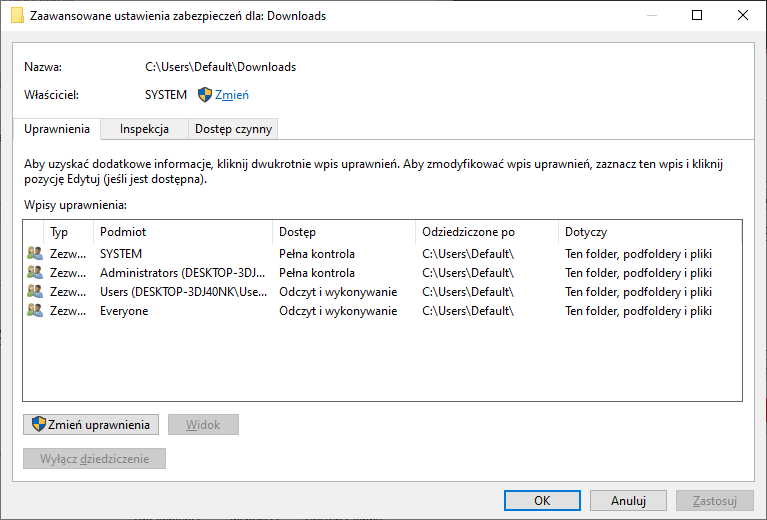This screenshot has height=520, width=767.
Task: Click the users icon in Users row
Action: click(35, 292)
